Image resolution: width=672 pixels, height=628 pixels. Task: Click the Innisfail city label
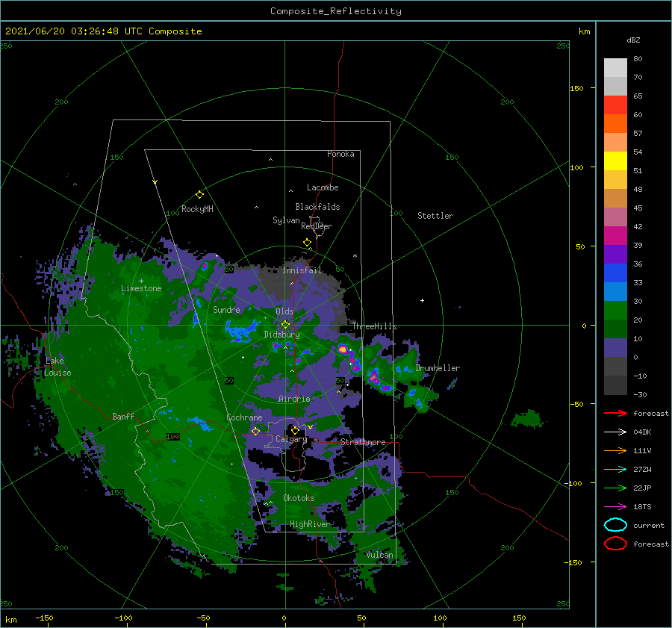coord(302,270)
